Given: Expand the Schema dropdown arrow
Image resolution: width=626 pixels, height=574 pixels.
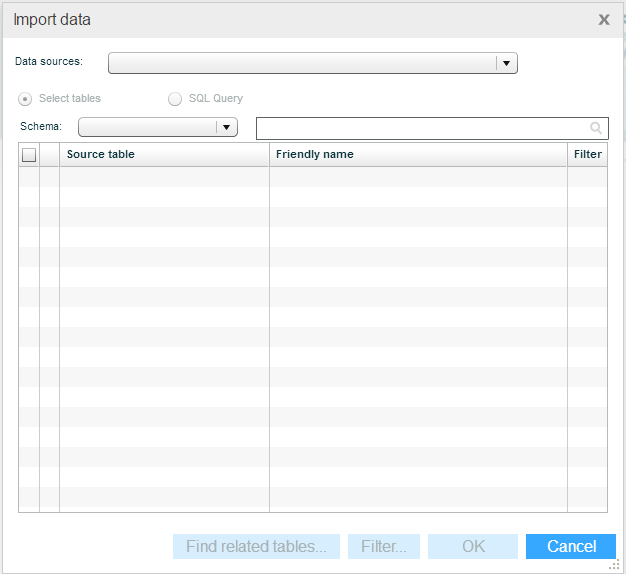Looking at the screenshot, I should click(227, 127).
